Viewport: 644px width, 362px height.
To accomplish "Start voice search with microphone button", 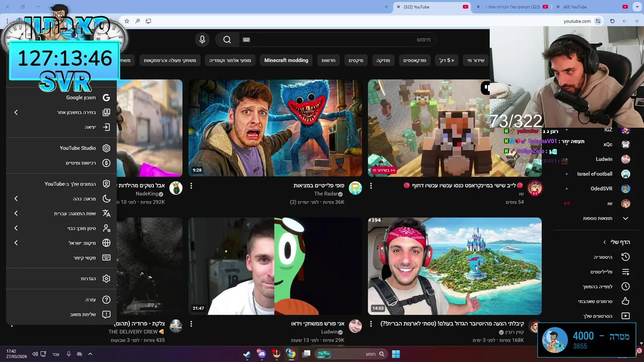I will coord(202,40).
